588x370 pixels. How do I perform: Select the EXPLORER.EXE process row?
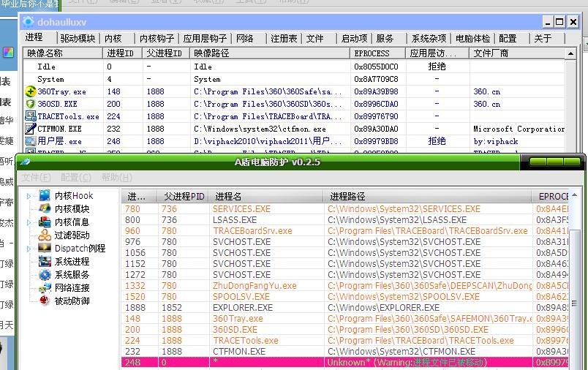coord(345,307)
